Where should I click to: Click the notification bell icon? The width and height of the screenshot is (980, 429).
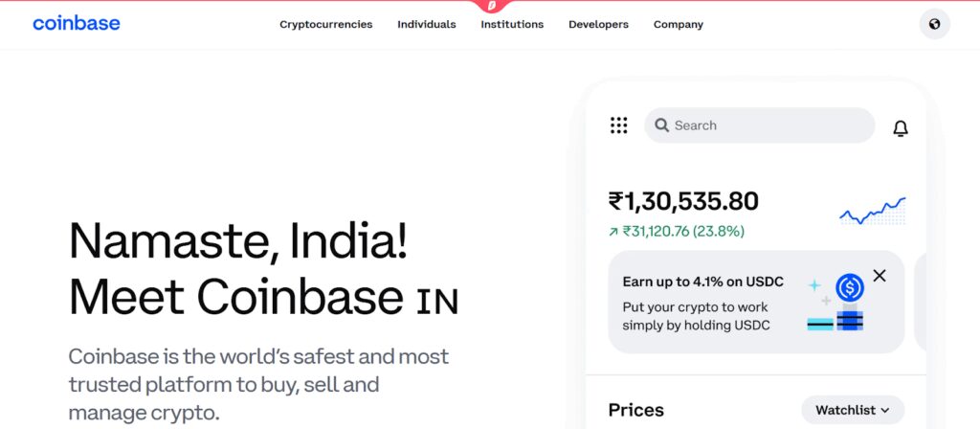(x=900, y=128)
